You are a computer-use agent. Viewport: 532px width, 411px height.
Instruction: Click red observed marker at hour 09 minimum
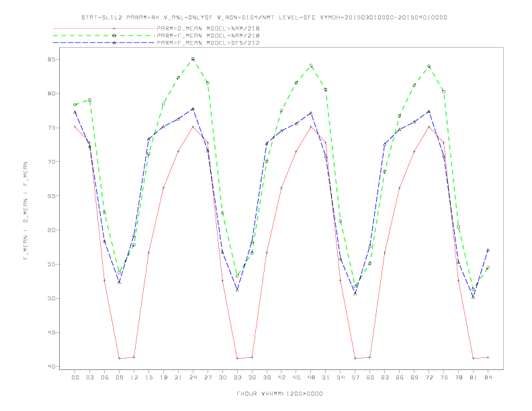tap(119, 358)
